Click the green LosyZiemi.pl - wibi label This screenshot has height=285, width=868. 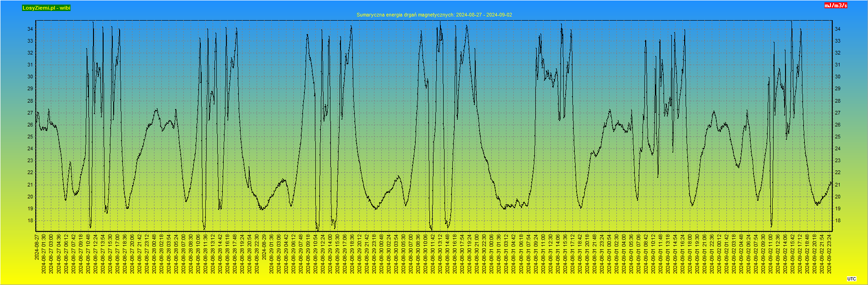[46, 8]
